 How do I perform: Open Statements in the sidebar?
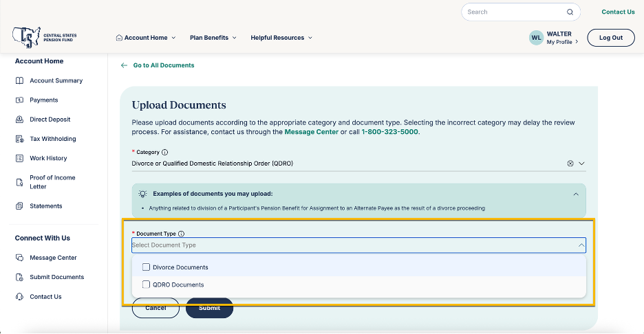pos(45,206)
